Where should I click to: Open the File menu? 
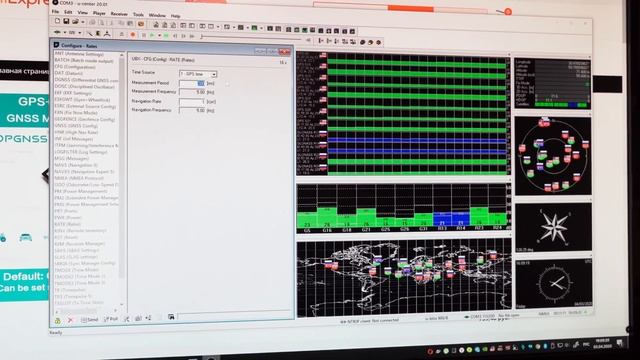pyautogui.click(x=55, y=12)
